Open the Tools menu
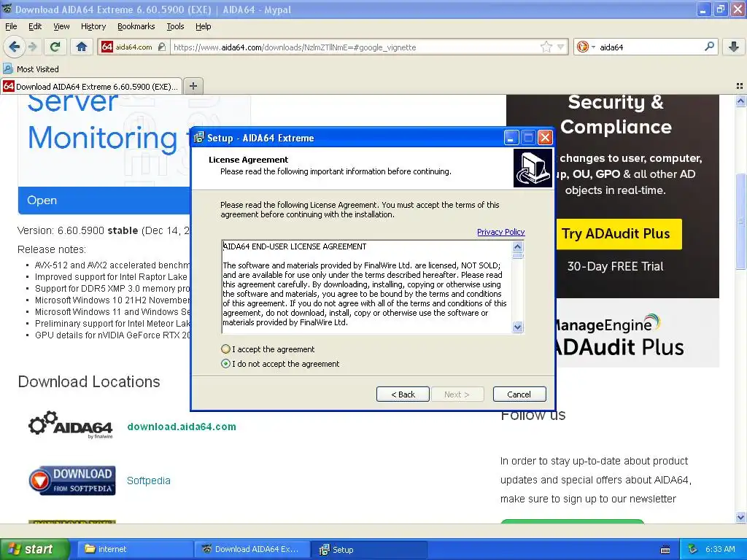747x560 pixels. (175, 26)
